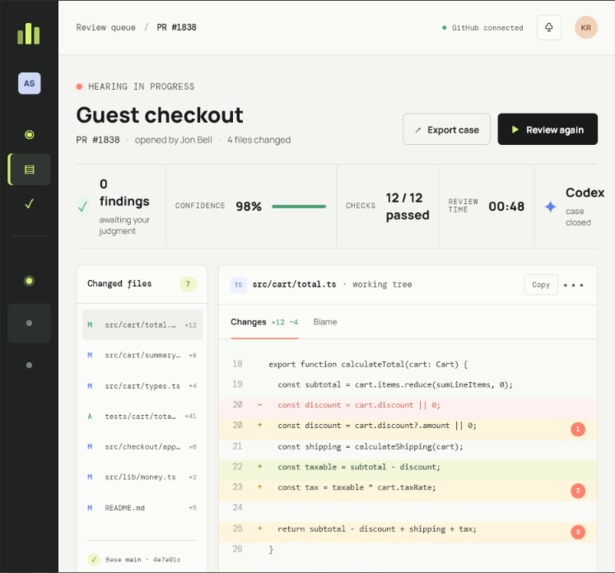The image size is (615, 573).
Task: Select src/cart/types.ts file
Action: [x=142, y=386]
